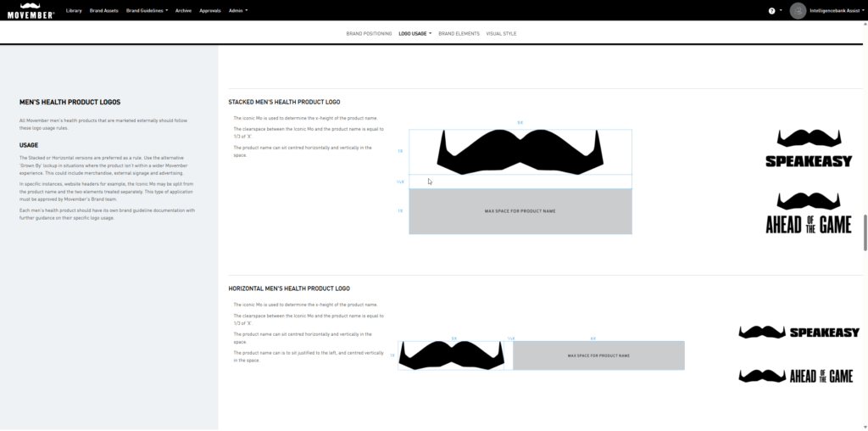Click paragraph starting 'Each men's health product'
The image size is (868, 431).
click(x=107, y=215)
